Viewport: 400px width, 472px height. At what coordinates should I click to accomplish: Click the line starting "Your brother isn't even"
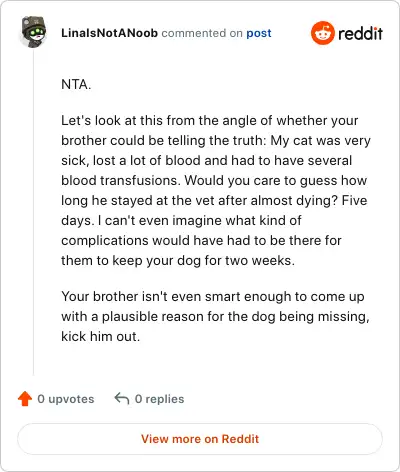[213, 296]
